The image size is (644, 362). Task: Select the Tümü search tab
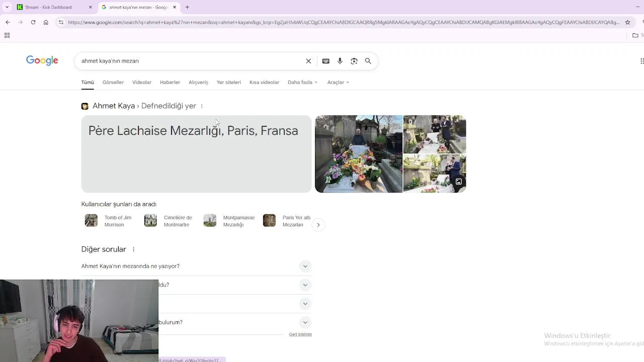click(88, 82)
